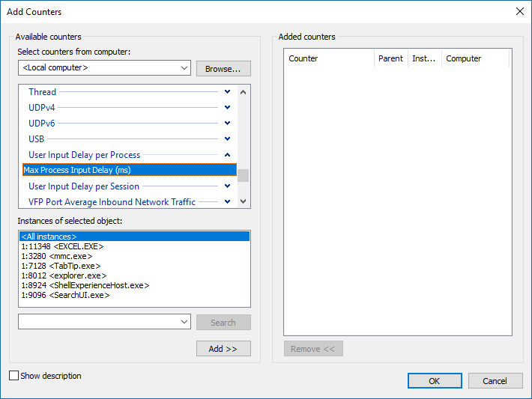The height and width of the screenshot is (399, 532).
Task: Cancel the Add Counters dialog
Action: pos(495,380)
